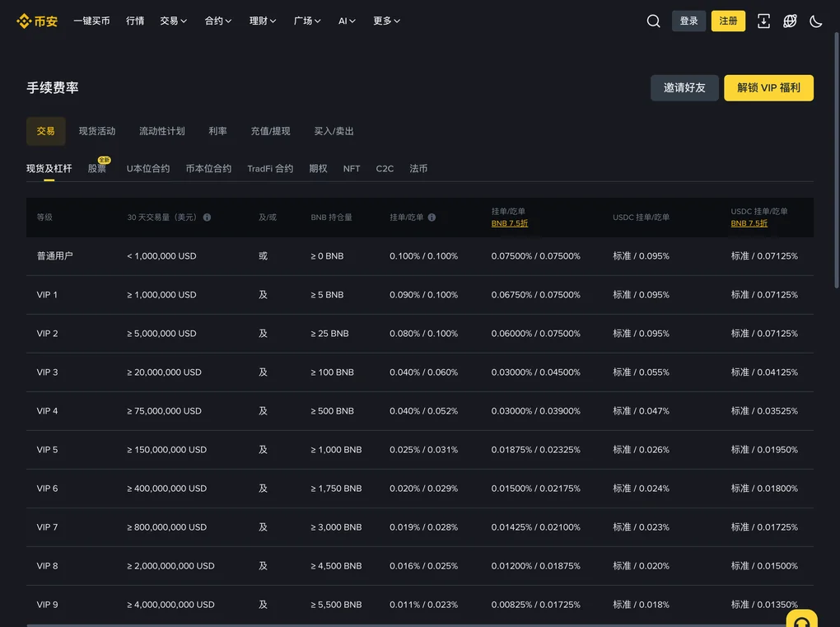Open the search magnifier icon
The image size is (840, 627).
[653, 21]
